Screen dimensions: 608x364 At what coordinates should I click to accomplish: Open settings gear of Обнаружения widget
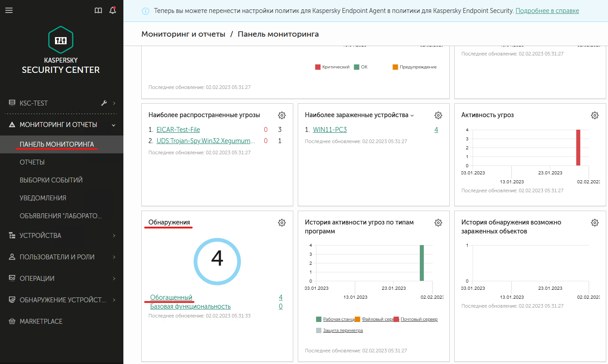tap(282, 223)
